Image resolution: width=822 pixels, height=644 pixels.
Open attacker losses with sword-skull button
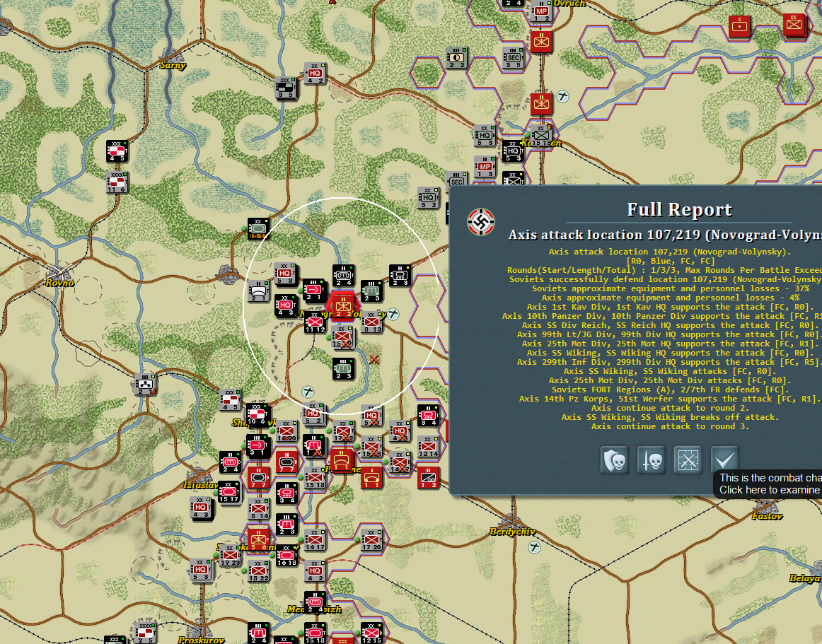[x=651, y=460]
